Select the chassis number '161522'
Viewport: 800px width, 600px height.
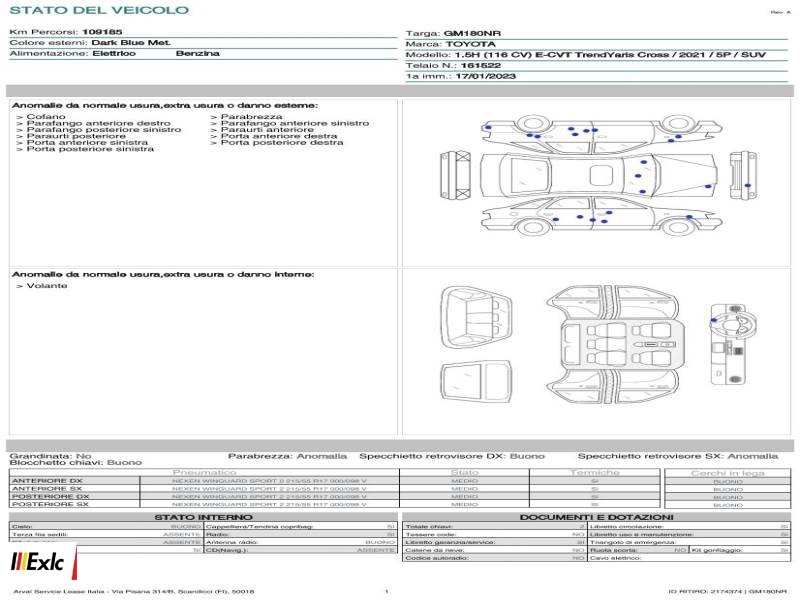pyautogui.click(x=481, y=65)
